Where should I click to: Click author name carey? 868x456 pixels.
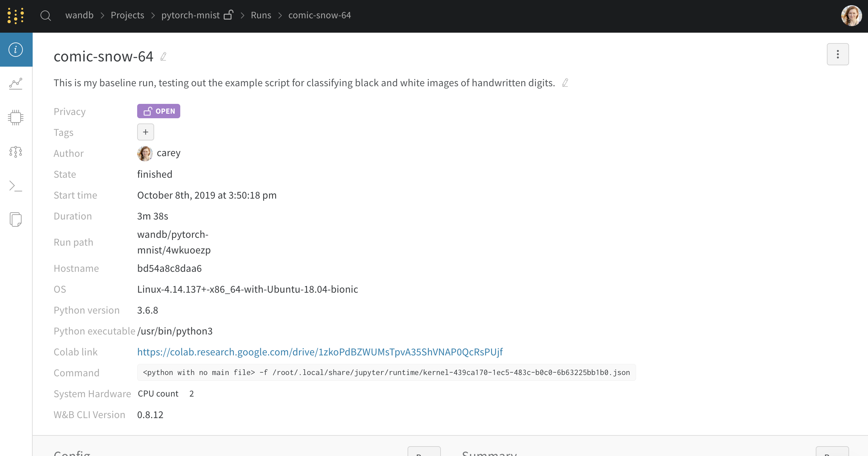click(169, 153)
